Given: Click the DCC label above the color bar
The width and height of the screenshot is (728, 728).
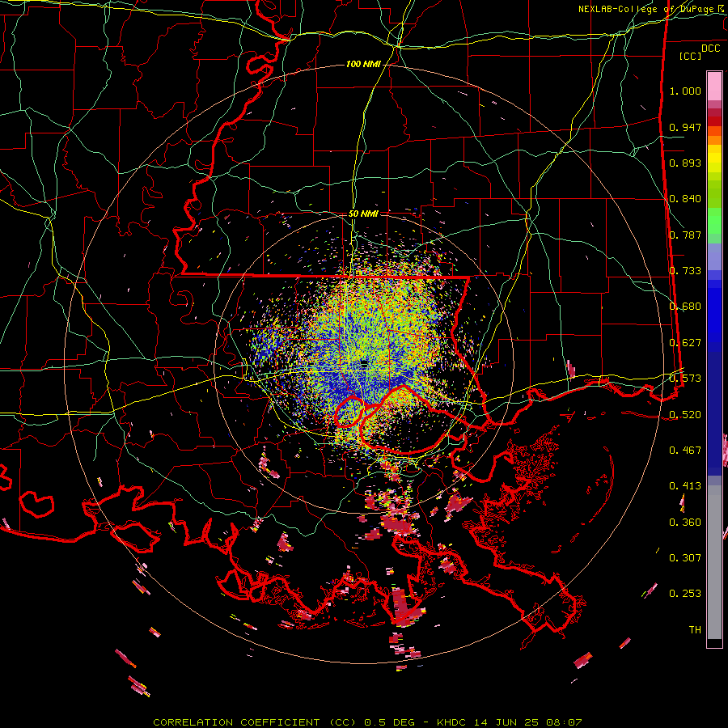Looking at the screenshot, I should coord(710,49).
